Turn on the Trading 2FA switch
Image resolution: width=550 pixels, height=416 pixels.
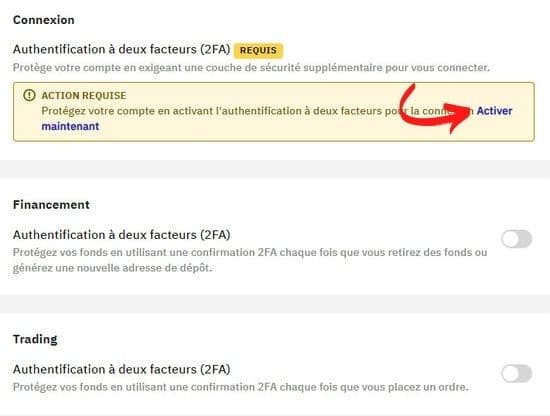click(516, 374)
